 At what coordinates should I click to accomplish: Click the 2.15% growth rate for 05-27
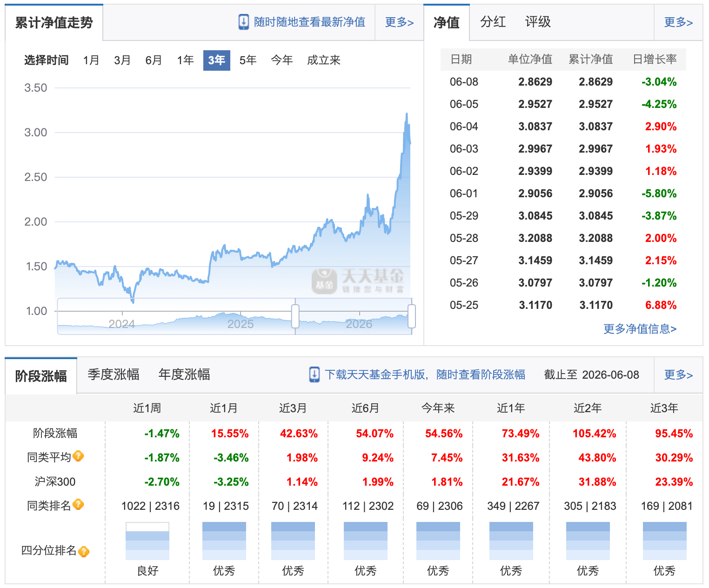[661, 261]
